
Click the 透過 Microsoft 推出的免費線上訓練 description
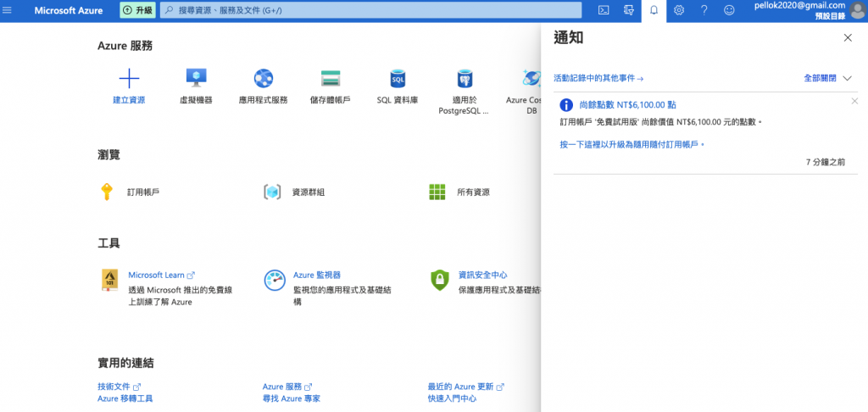point(180,296)
